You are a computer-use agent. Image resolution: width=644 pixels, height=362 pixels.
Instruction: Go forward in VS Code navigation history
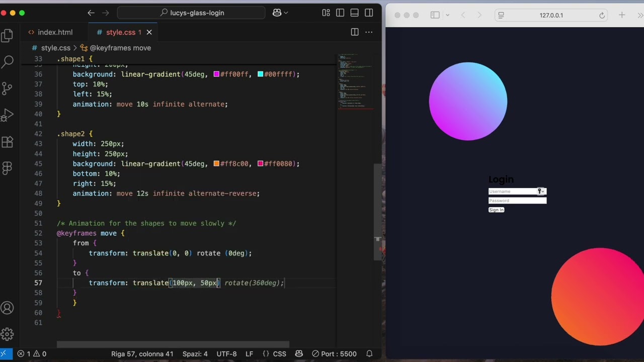[x=106, y=13]
